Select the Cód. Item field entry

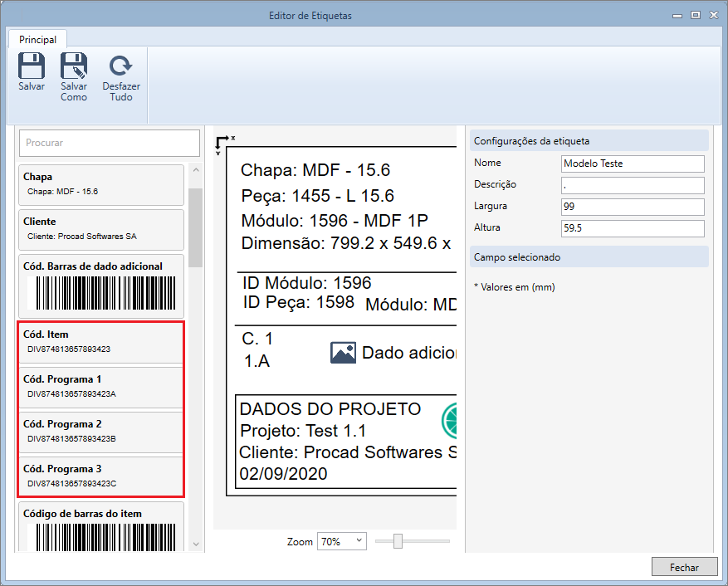101,342
